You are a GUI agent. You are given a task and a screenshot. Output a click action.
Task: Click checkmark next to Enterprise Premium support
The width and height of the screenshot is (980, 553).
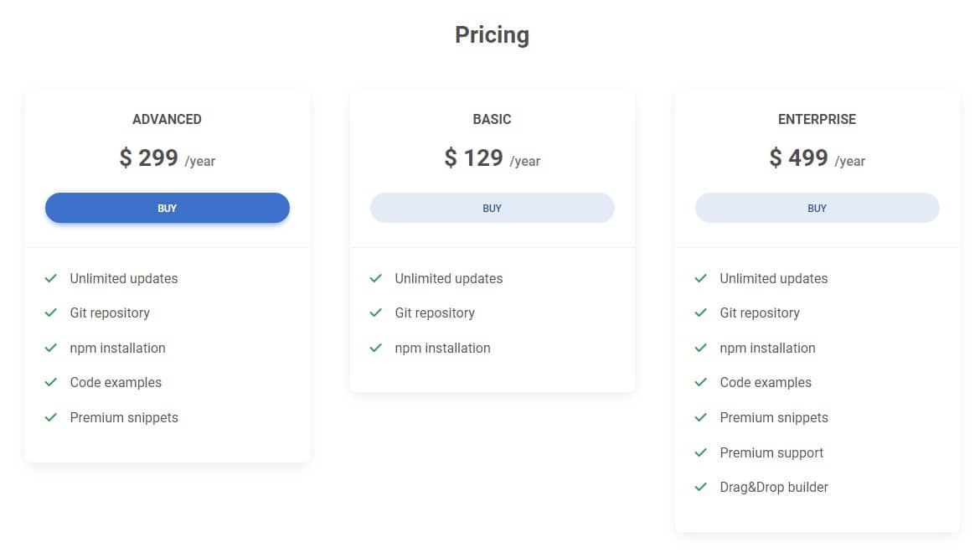[701, 452]
